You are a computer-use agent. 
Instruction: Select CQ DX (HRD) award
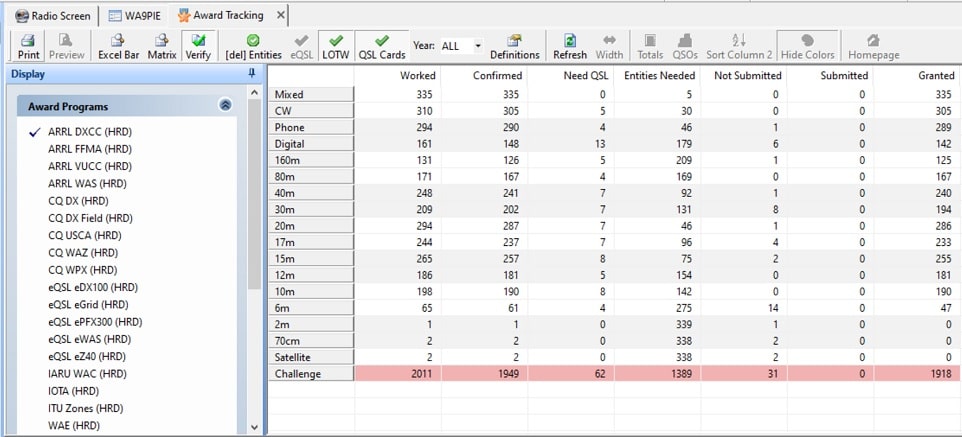click(x=77, y=201)
